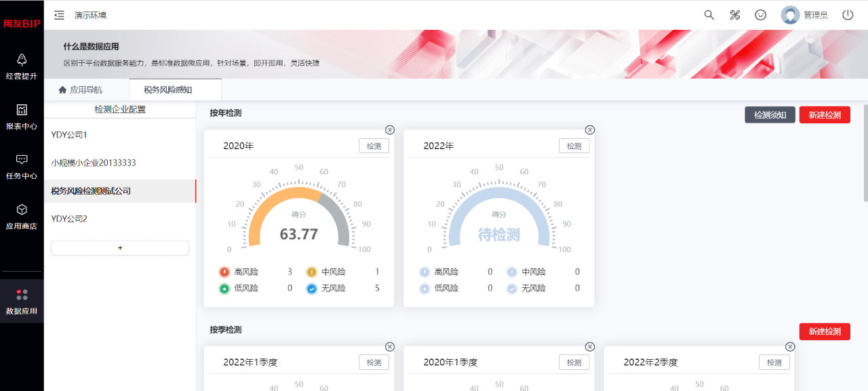The width and height of the screenshot is (868, 391).
Task: Close the 2022年 detection card
Action: [x=590, y=130]
